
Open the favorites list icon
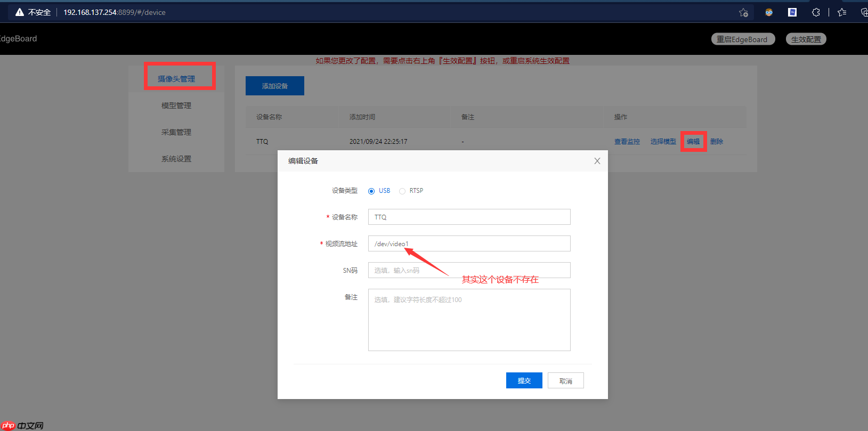pyautogui.click(x=842, y=12)
